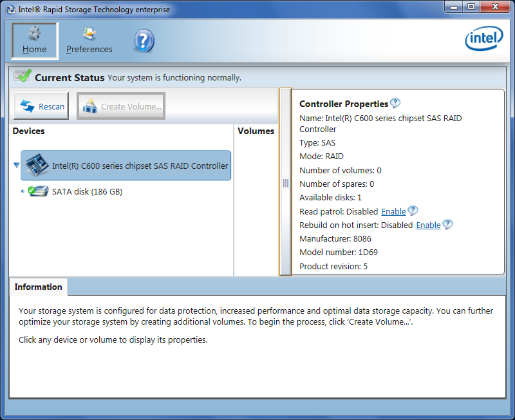
Task: Click 'Product revision: 5' text
Action: point(333,266)
